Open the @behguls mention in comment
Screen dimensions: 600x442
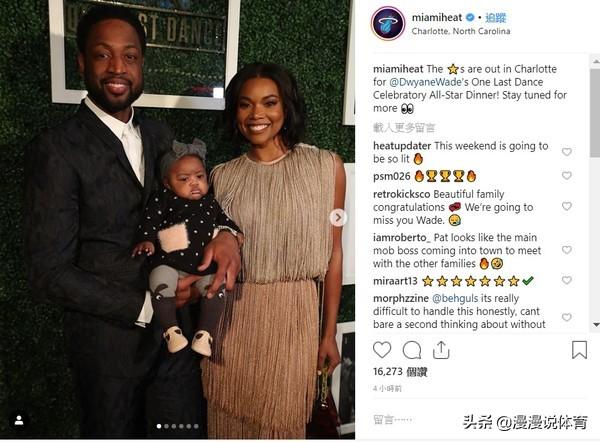[455, 298]
